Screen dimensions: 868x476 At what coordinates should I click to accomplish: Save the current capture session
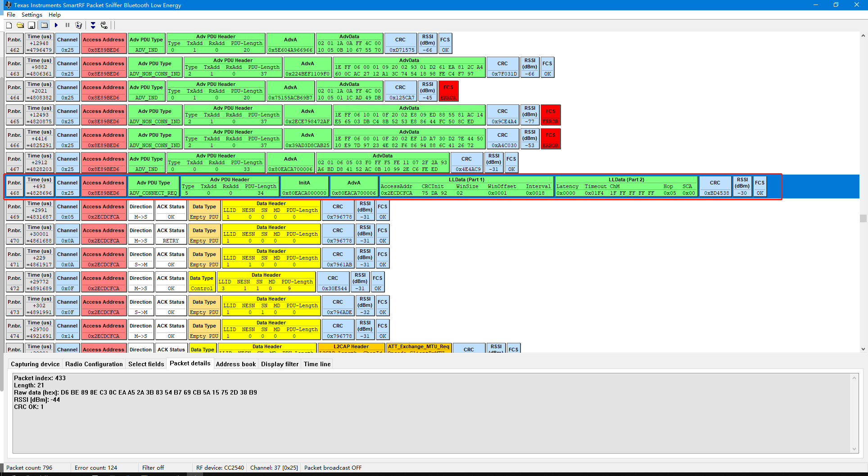[x=32, y=25]
